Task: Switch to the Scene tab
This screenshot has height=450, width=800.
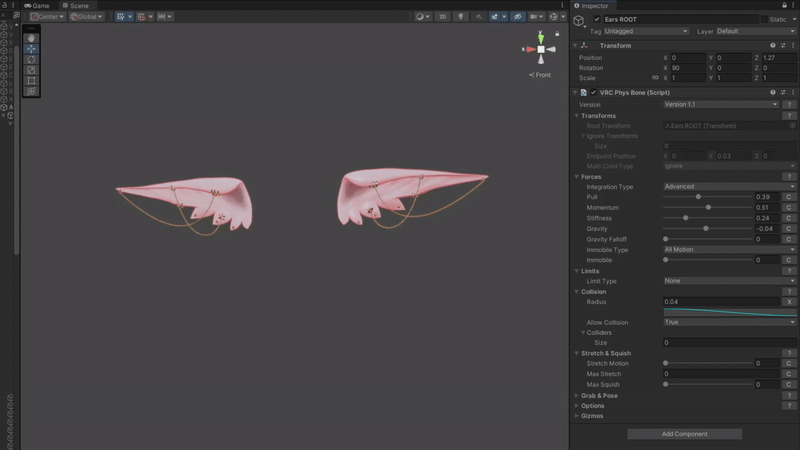Action: tap(76, 6)
